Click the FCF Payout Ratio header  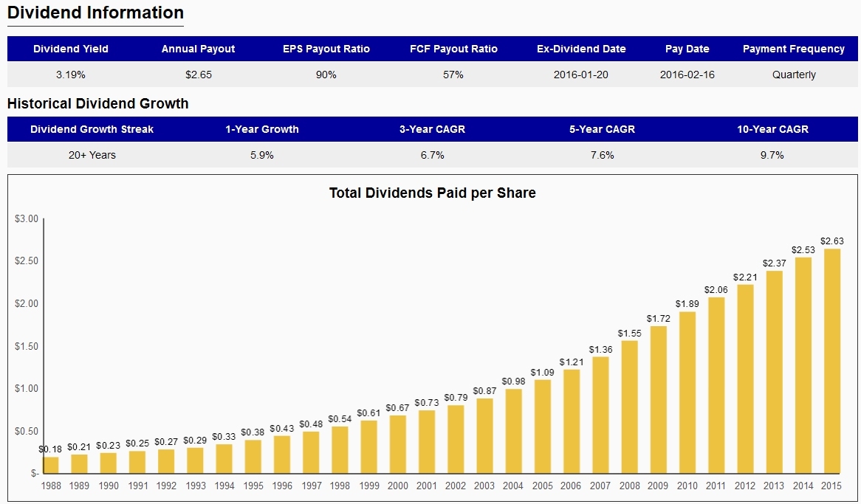point(453,49)
